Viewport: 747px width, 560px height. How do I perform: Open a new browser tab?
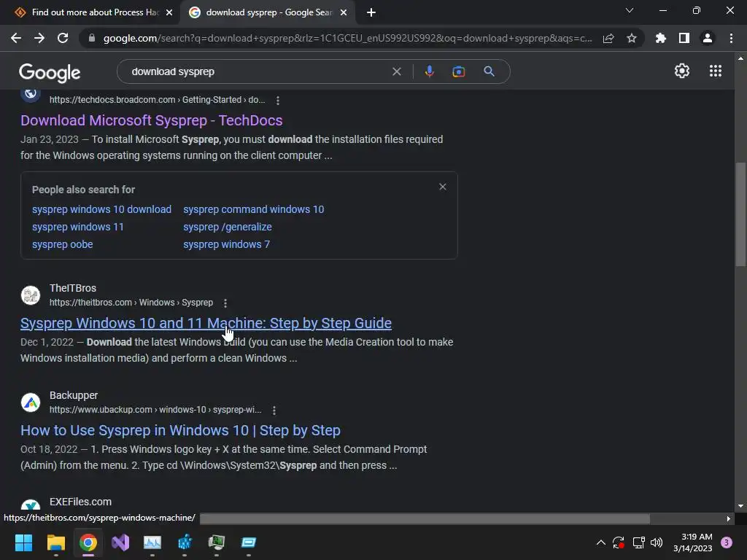click(371, 13)
